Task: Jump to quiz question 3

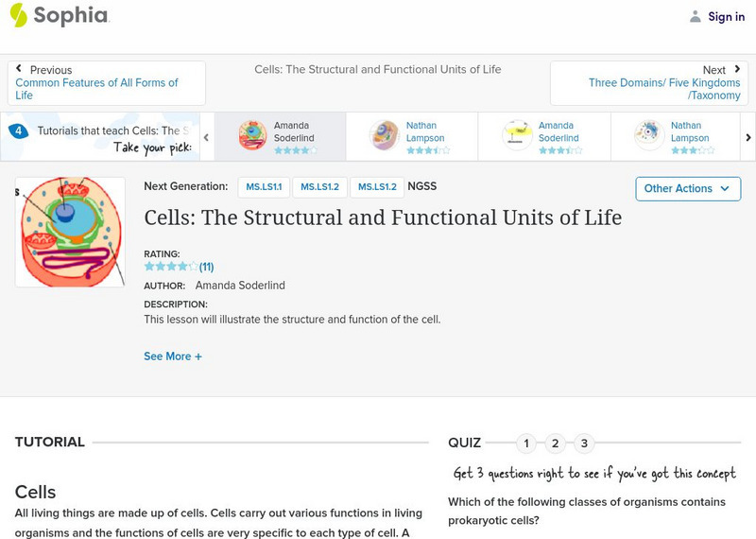Action: coord(584,443)
